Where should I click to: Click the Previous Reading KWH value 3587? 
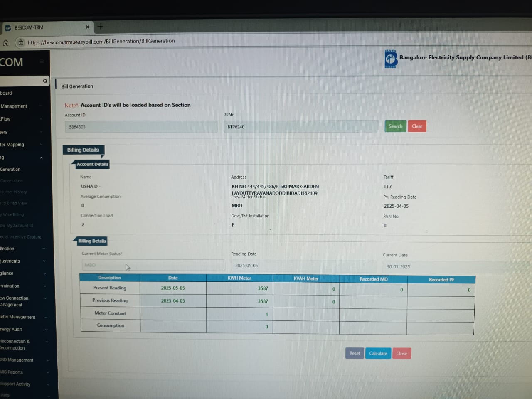263,301
